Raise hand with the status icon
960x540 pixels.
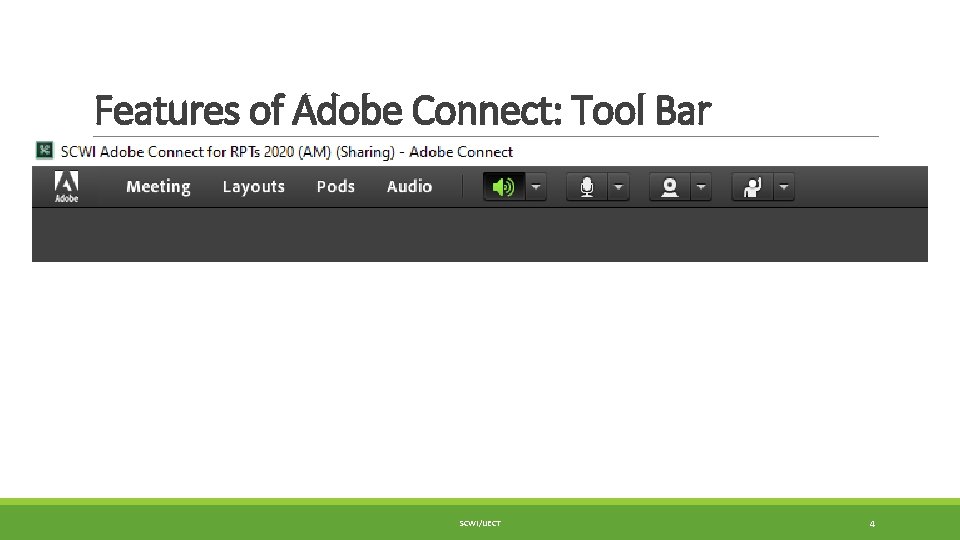(x=752, y=187)
